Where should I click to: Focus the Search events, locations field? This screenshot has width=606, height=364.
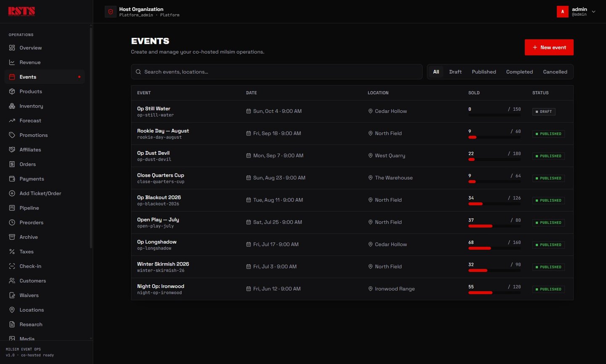[x=276, y=72]
